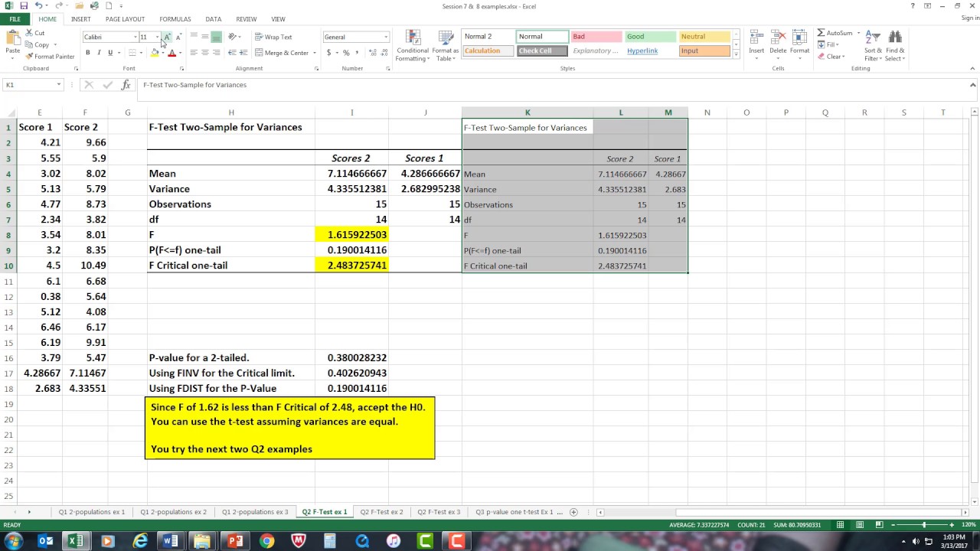Click the zoom slider on status bar
The height and width of the screenshot is (551, 980).
923,525
